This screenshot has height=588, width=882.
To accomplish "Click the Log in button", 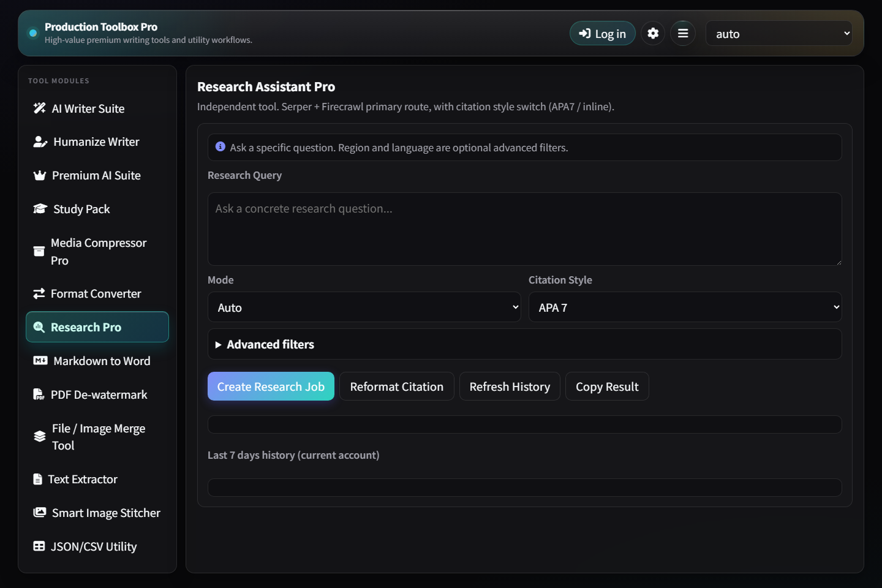I will click(603, 34).
